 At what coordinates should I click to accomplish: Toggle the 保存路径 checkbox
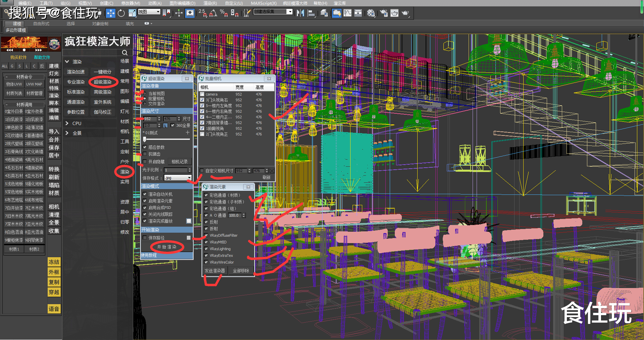tap(145, 238)
